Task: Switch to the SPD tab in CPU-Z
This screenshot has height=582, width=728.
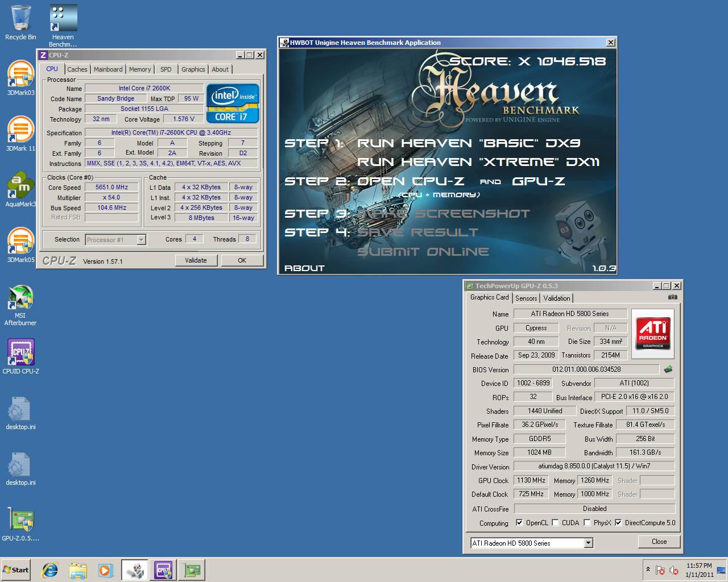Action: click(x=166, y=69)
